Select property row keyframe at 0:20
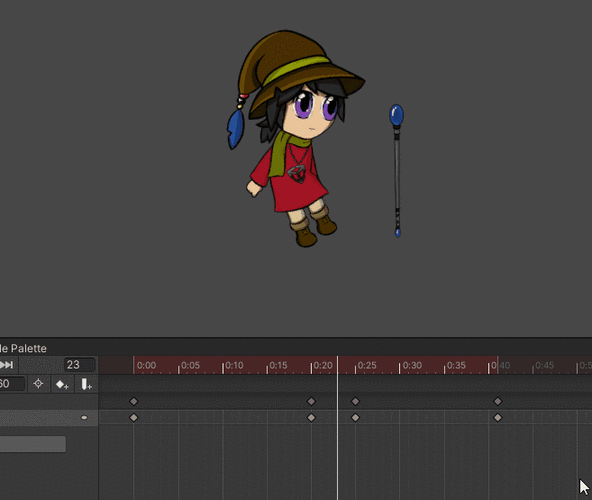This screenshot has width=592, height=500. [x=311, y=418]
